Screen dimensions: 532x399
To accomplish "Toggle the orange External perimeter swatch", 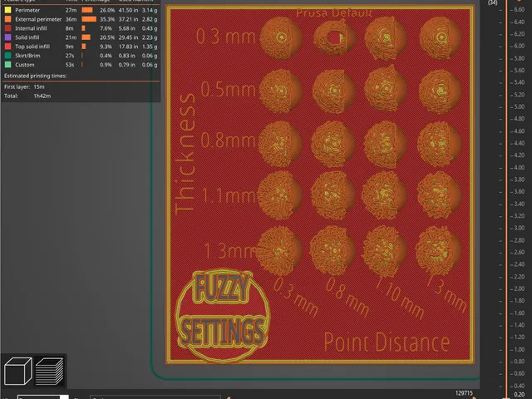I will 7,19.
